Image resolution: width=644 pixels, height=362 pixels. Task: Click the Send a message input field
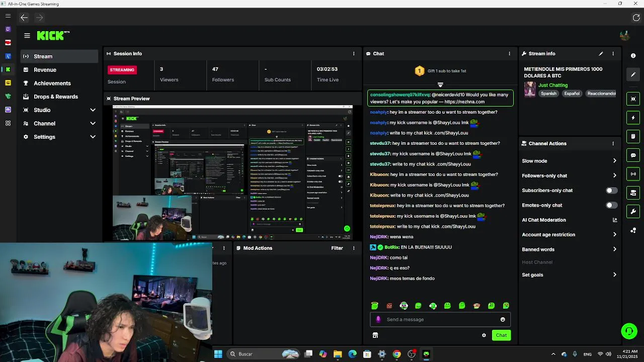tap(440, 319)
